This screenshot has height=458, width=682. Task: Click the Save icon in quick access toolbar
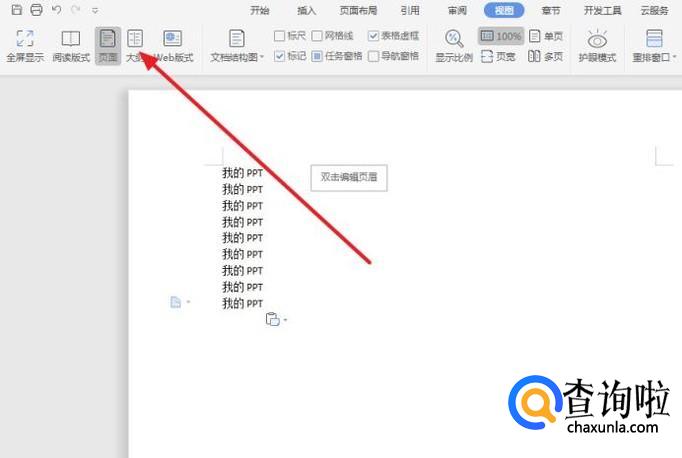pos(17,9)
